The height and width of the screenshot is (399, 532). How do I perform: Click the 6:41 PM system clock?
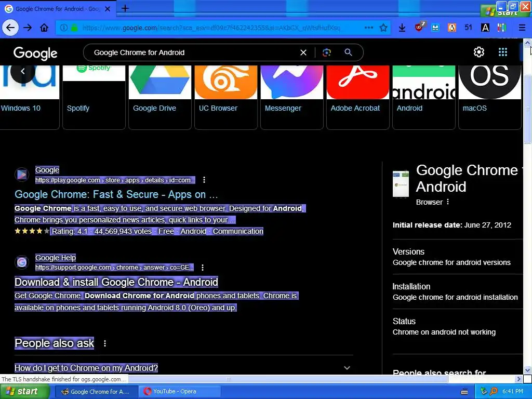[x=513, y=392]
